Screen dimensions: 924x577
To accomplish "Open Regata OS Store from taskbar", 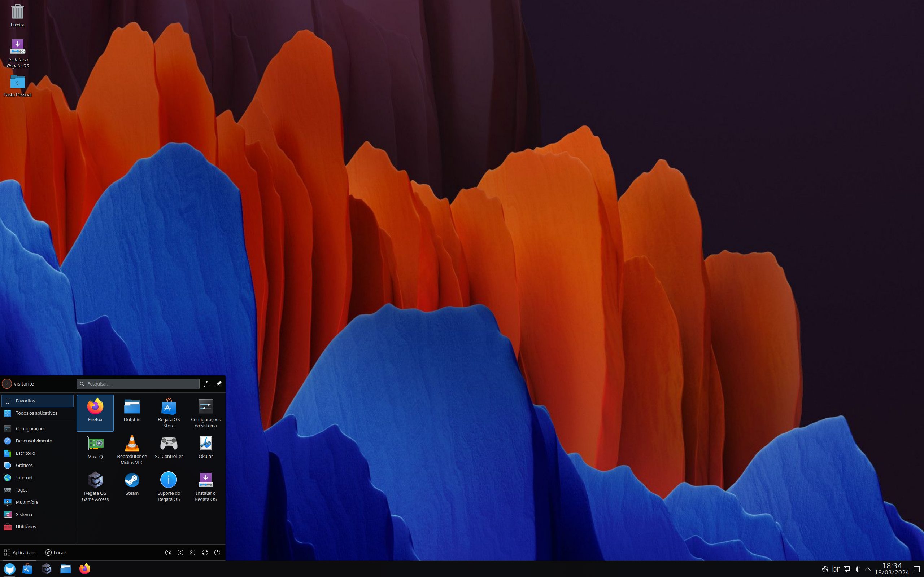I will (27, 569).
